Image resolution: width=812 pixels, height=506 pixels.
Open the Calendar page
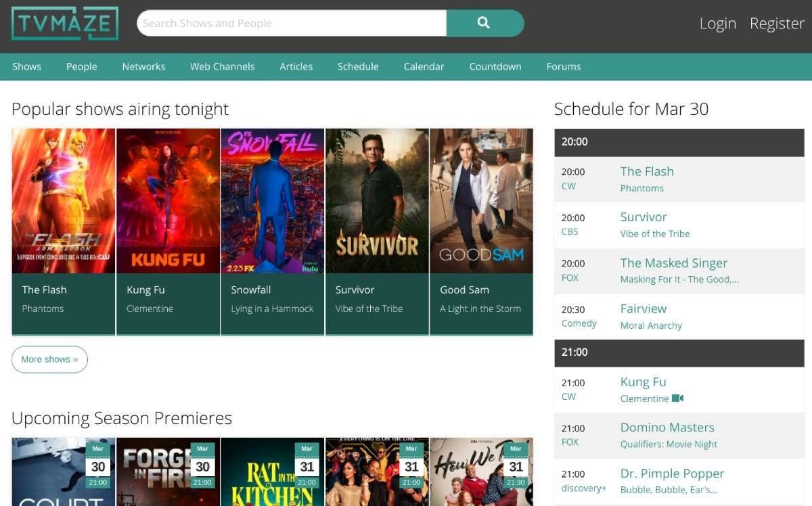[424, 66]
